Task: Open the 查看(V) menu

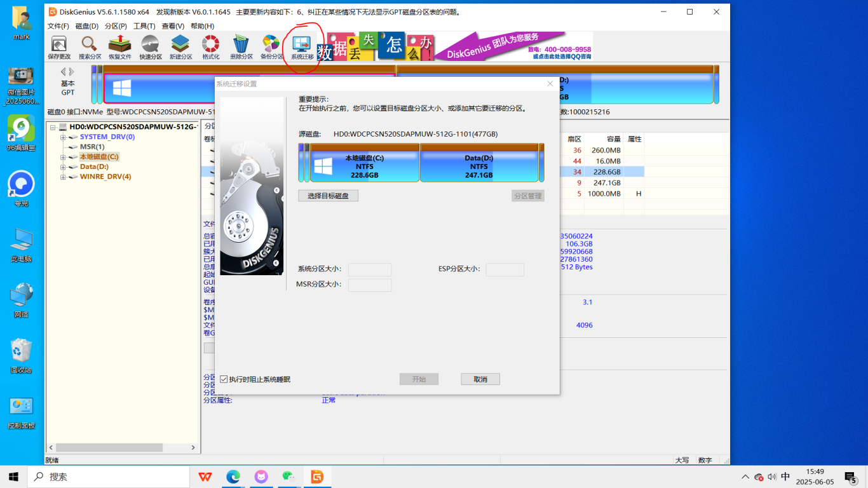Action: click(x=173, y=26)
